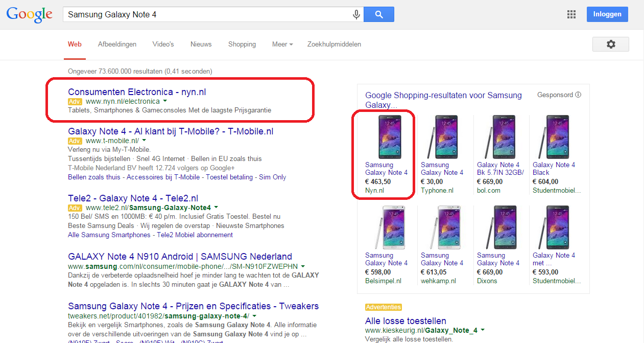The height and width of the screenshot is (343, 644).
Task: Click the yellow Advertenties label
Action: coord(384,307)
